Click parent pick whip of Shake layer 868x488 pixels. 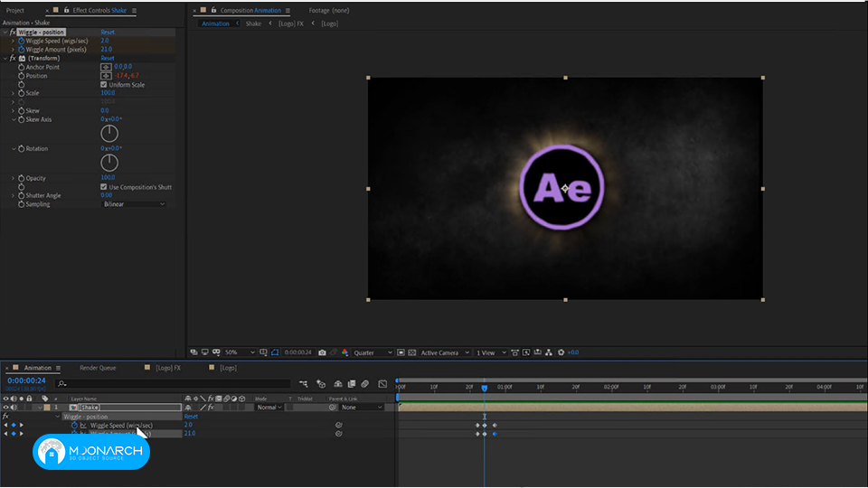[332, 408]
